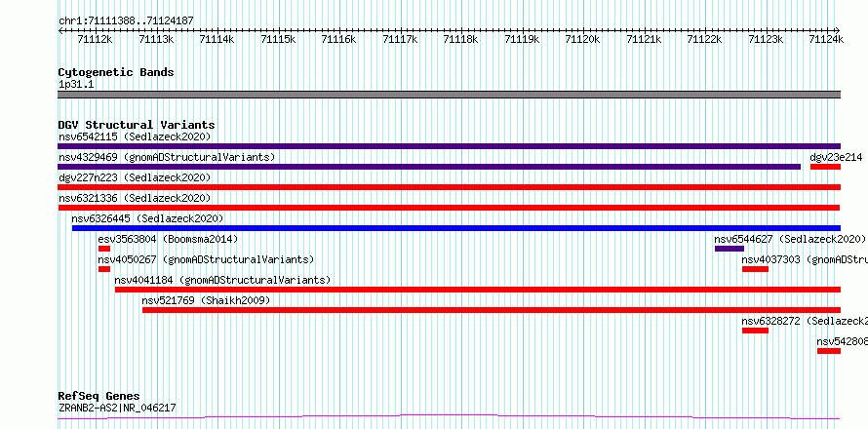Click the blue bar for nsv6326445
868x429 pixels.
coord(456,228)
